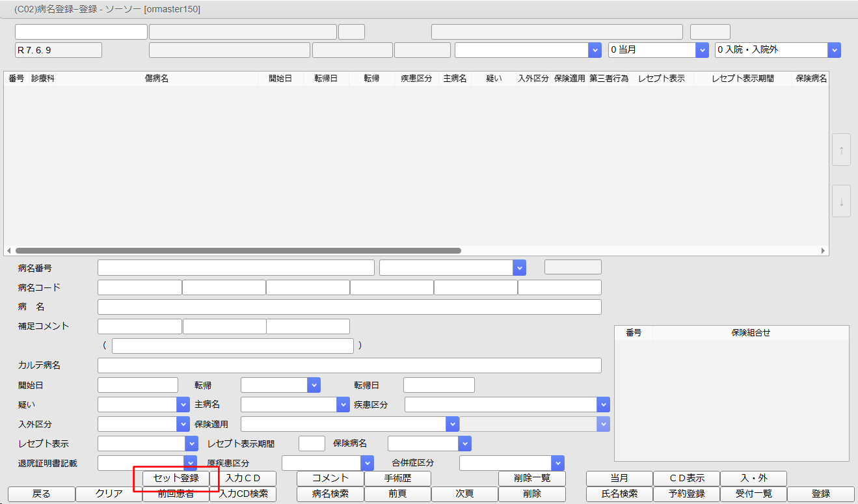
Task: Click the 開始日 date input field
Action: tap(137, 385)
